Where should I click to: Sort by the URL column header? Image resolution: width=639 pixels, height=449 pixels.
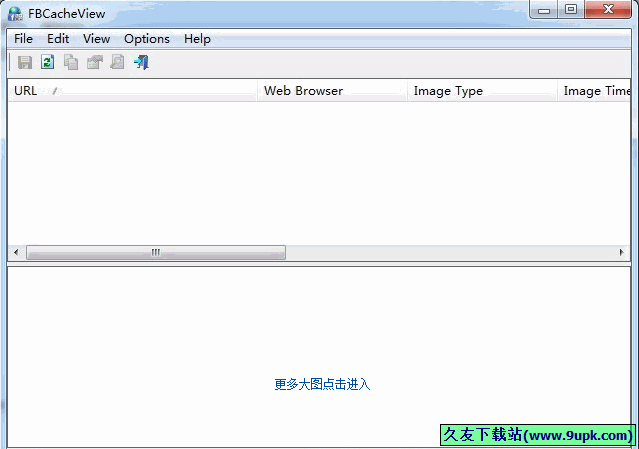(132, 90)
